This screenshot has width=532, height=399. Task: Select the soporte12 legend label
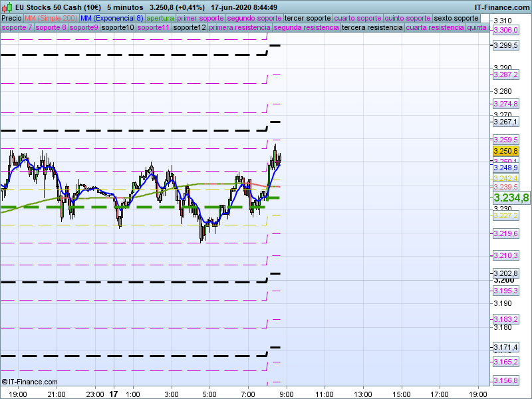(190, 28)
